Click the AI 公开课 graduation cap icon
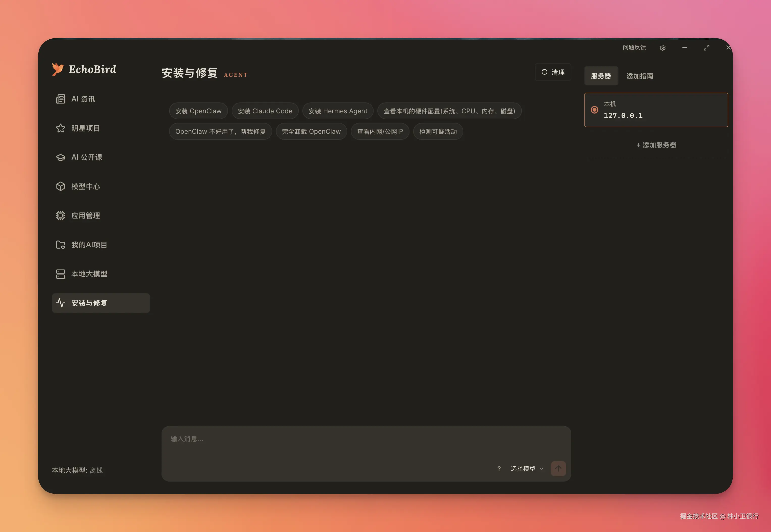The height and width of the screenshot is (532, 771). tap(60, 157)
